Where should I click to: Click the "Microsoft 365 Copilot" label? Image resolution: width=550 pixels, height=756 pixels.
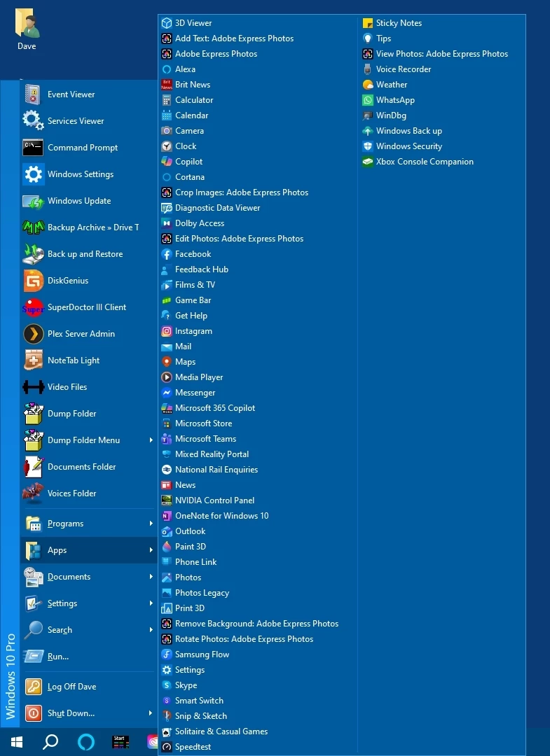click(x=215, y=408)
